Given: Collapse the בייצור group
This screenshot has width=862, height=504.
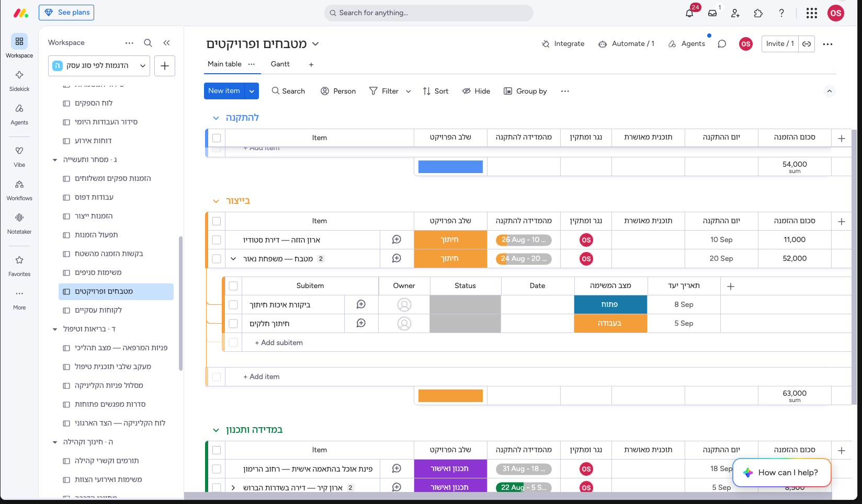Looking at the screenshot, I should coord(216,201).
